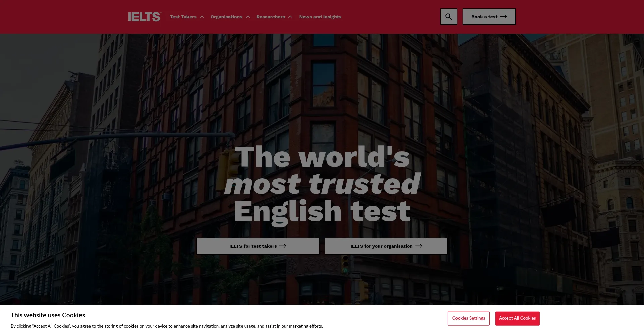Click the arrow on Book a test button
Viewport: 644px width, 333px height.
click(504, 16)
